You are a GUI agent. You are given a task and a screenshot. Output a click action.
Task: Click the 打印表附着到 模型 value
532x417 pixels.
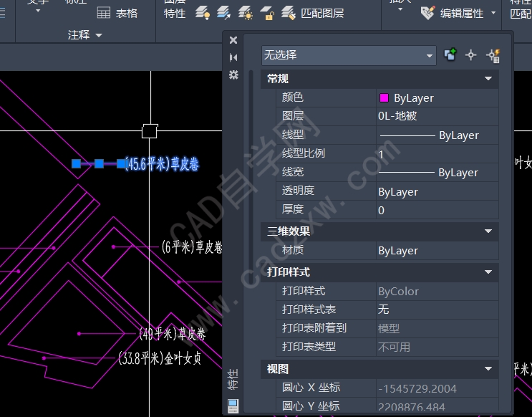pyautogui.click(x=437, y=328)
